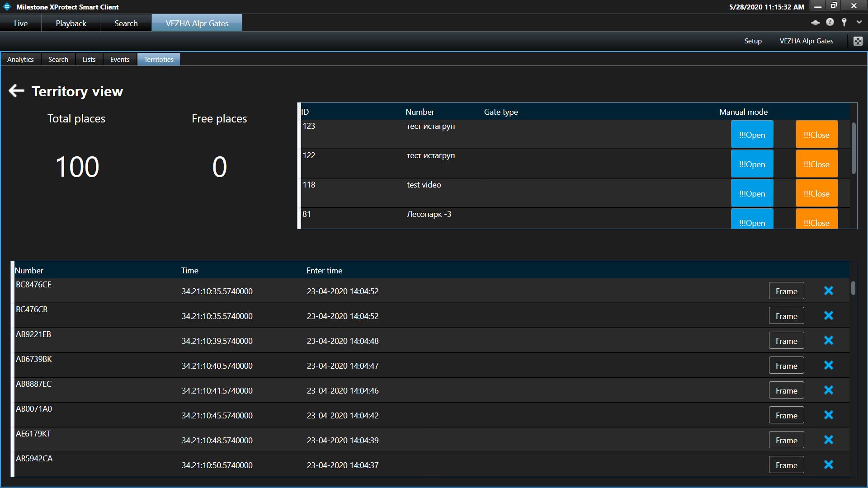Screen dimensions: 868x488
Task: Remove the AB5942CA entry via X icon
Action: (828, 465)
